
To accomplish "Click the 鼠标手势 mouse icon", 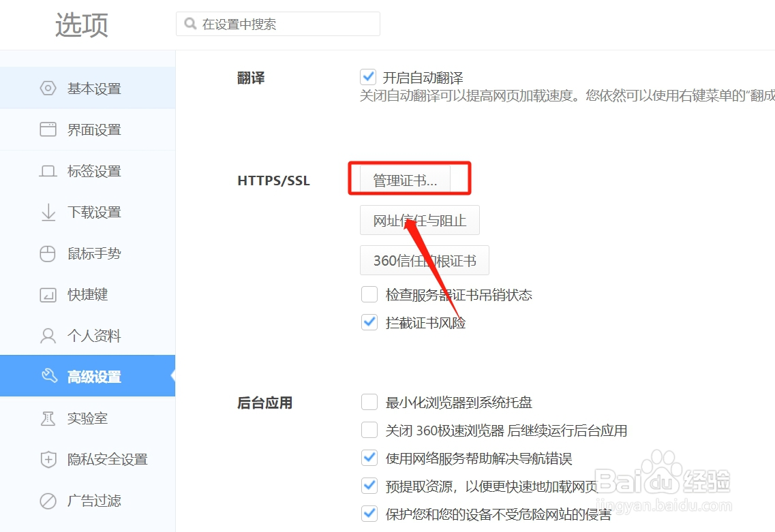I will pos(48,254).
